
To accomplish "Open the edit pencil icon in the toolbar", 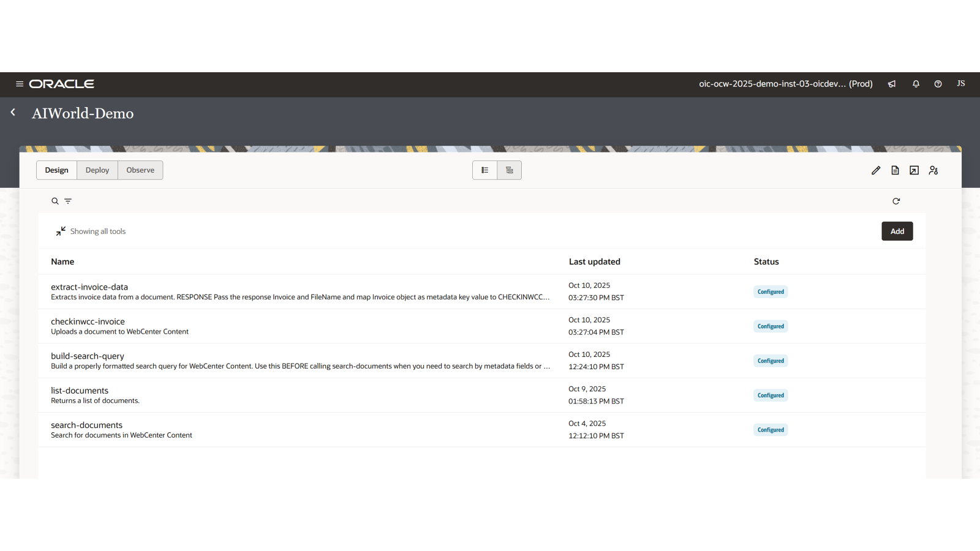I will click(876, 170).
